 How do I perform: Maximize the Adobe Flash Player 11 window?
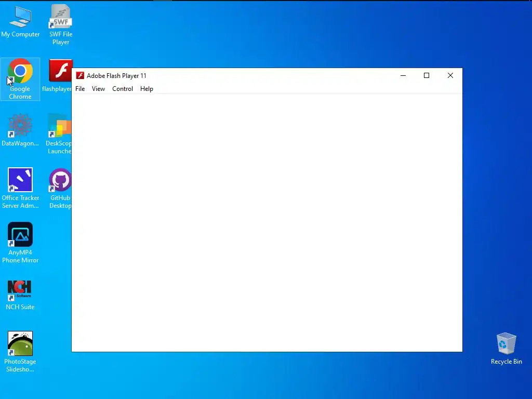427,75
